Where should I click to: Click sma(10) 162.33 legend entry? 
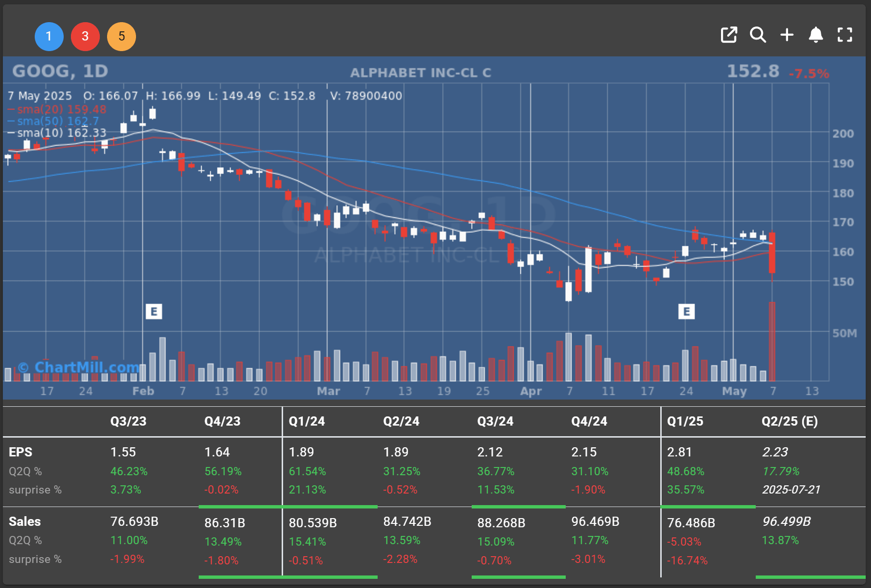coord(57,133)
